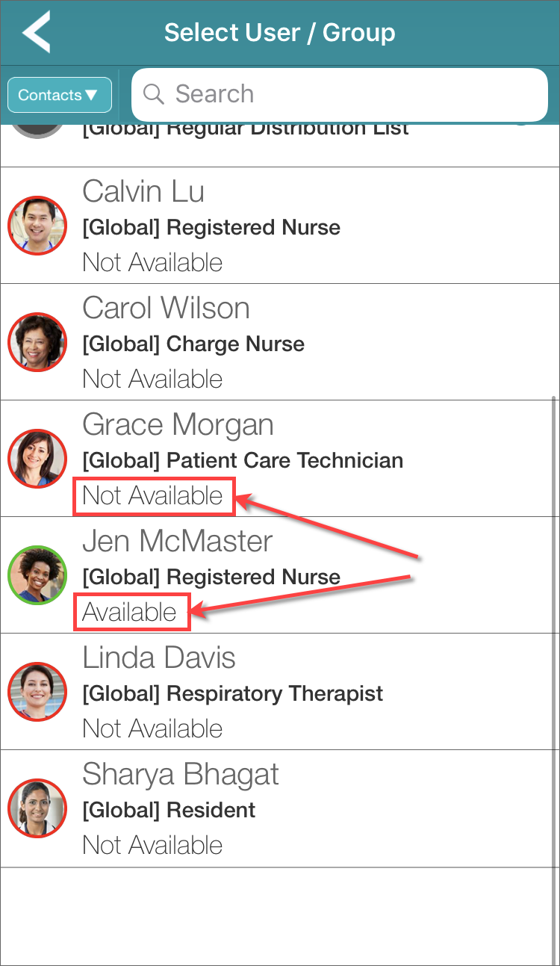Tap the back arrow icon
The height and width of the screenshot is (966, 560).
[x=36, y=32]
